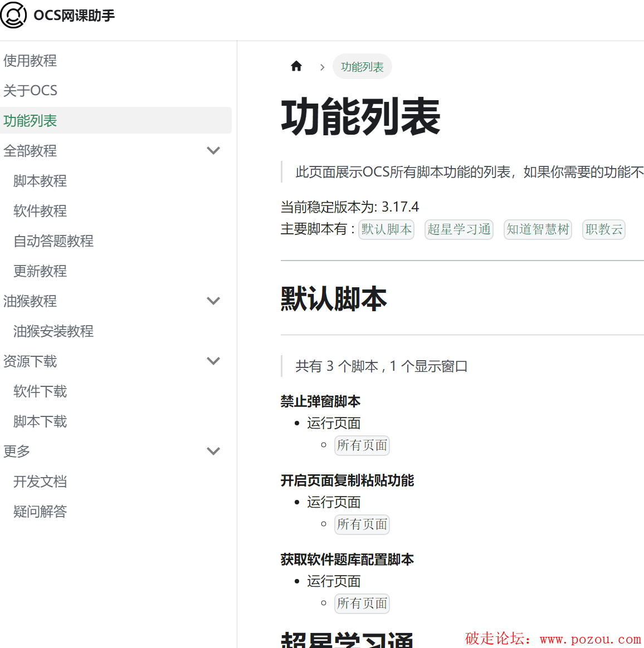Click the OCS网课助手 site title

coord(74,15)
